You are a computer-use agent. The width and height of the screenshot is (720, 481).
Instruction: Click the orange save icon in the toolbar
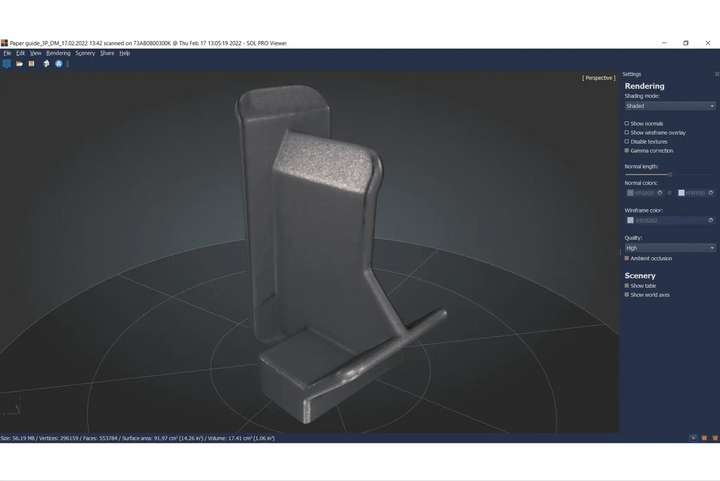click(x=31, y=64)
